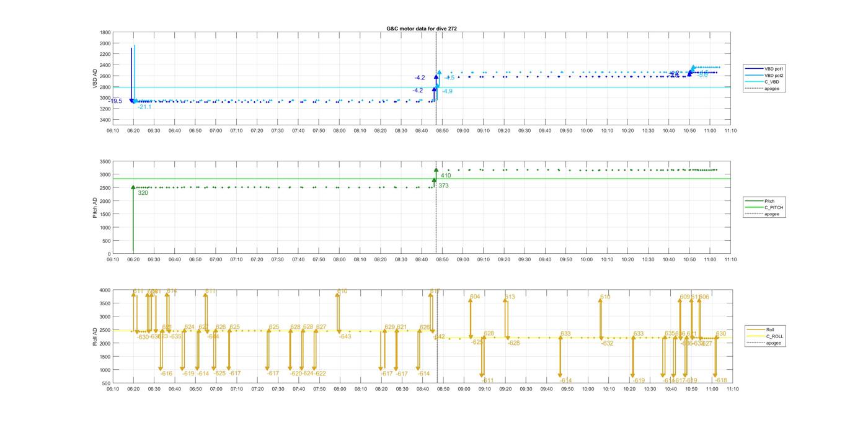Click the '-19.5' label in VBD plot
This screenshot has width=868, height=430.
point(117,101)
